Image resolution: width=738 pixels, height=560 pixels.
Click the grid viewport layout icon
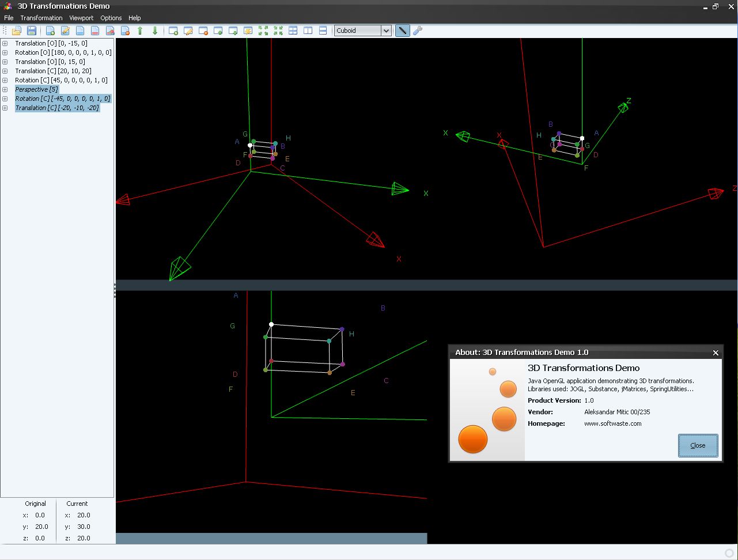click(293, 31)
